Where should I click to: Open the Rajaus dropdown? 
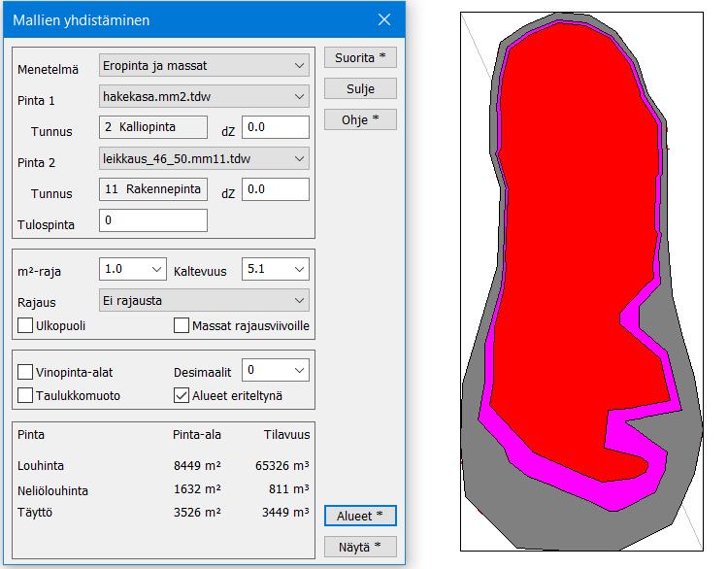(x=204, y=301)
